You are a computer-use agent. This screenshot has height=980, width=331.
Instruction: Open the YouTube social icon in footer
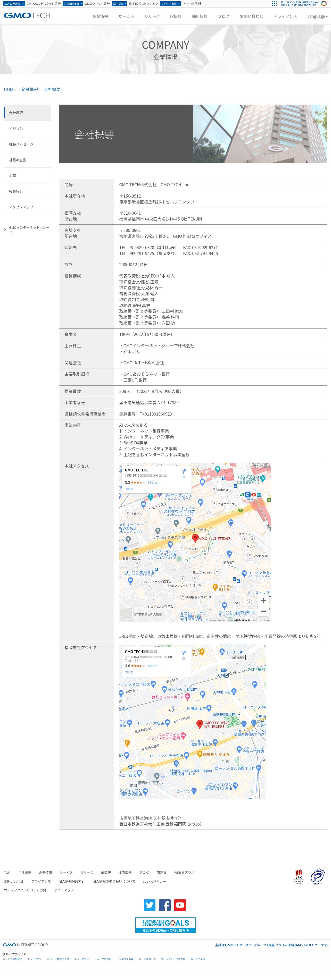(x=180, y=905)
